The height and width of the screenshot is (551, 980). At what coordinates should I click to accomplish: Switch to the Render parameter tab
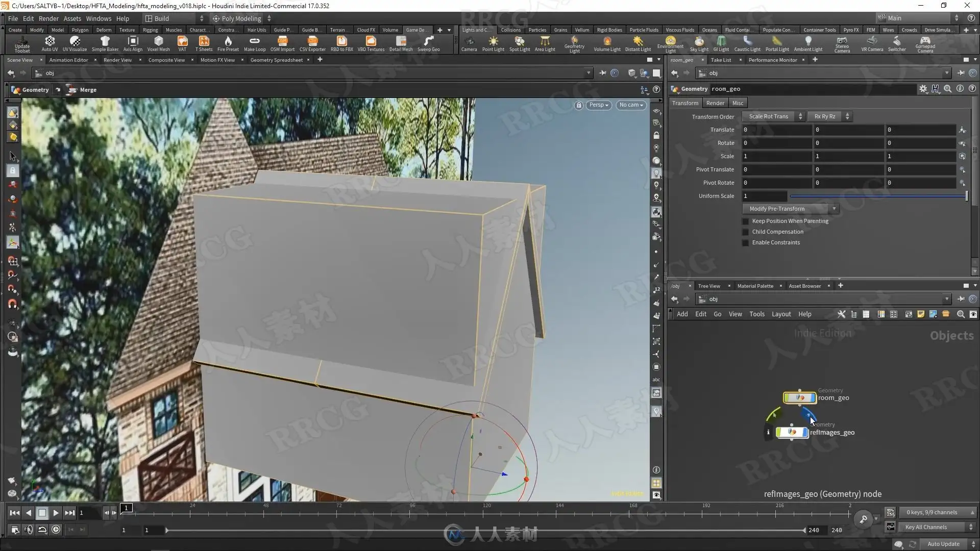click(x=715, y=103)
